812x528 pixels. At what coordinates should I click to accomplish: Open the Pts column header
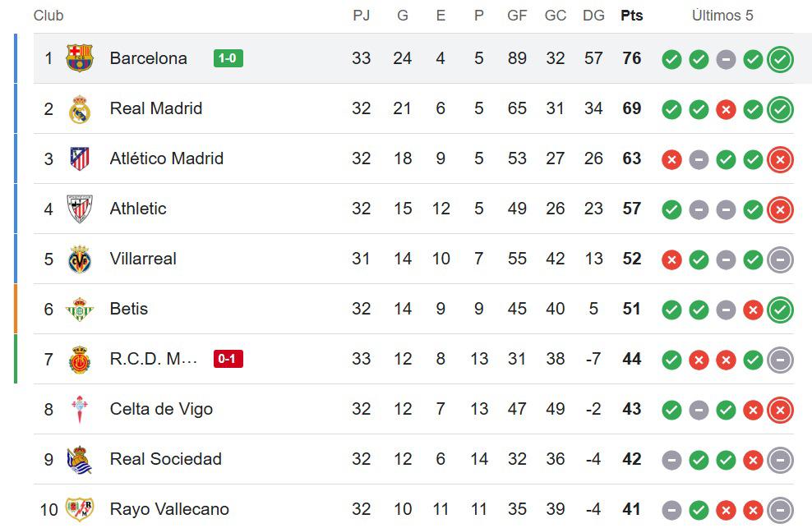pos(630,16)
